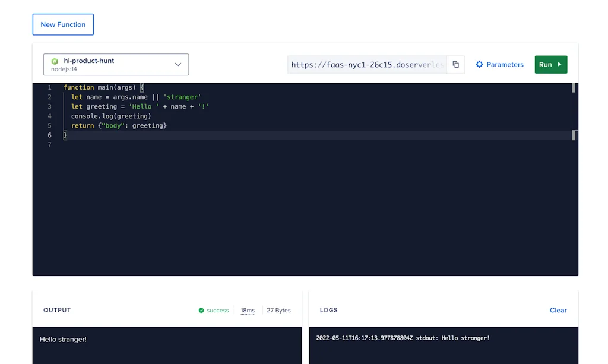Copy the function URL using the copy icon
The image size is (608, 364).
[x=455, y=64]
